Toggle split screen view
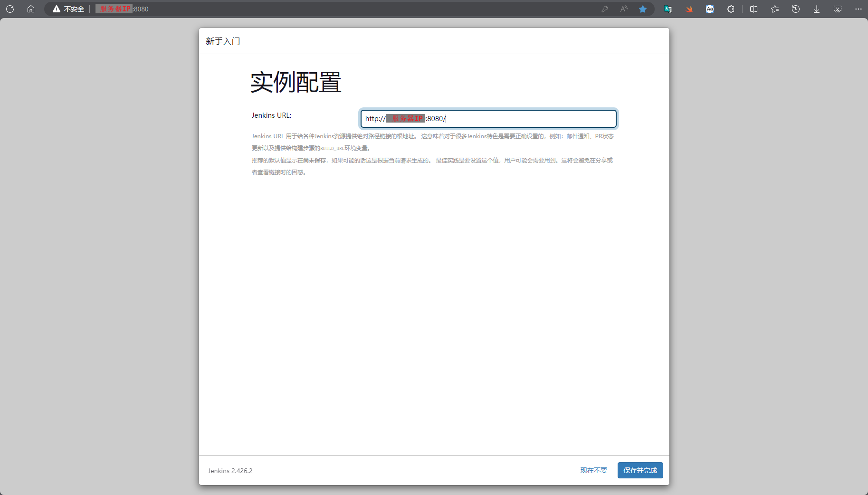Image resolution: width=868 pixels, height=495 pixels. (x=754, y=9)
